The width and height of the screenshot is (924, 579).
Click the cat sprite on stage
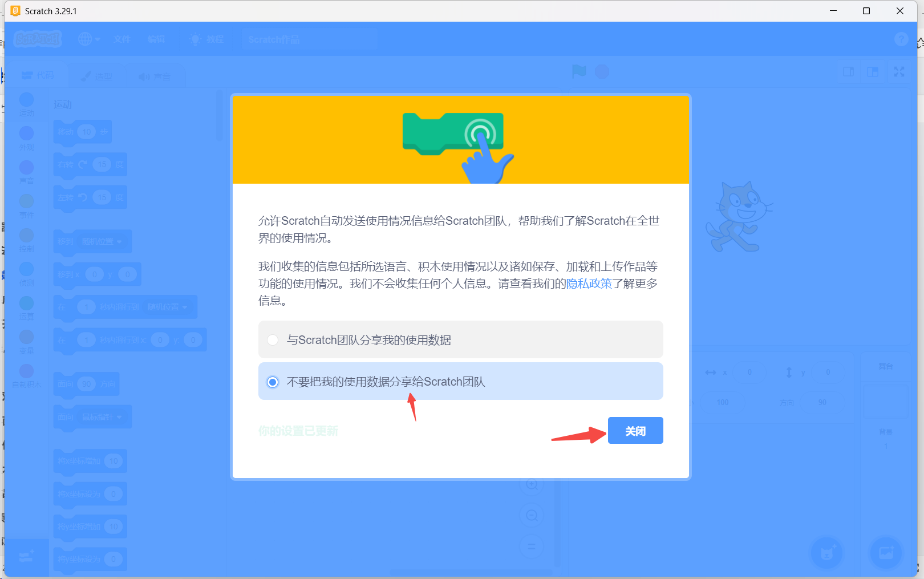point(739,217)
